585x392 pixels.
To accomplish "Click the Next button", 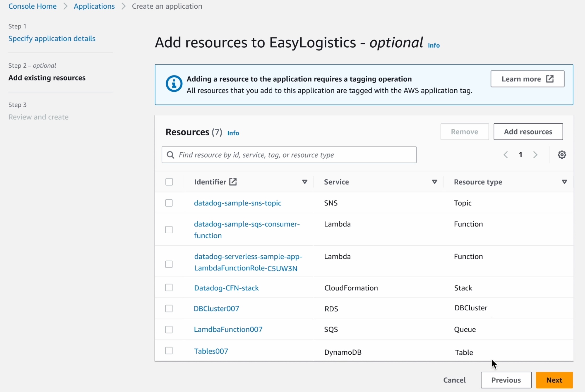I will (x=554, y=380).
